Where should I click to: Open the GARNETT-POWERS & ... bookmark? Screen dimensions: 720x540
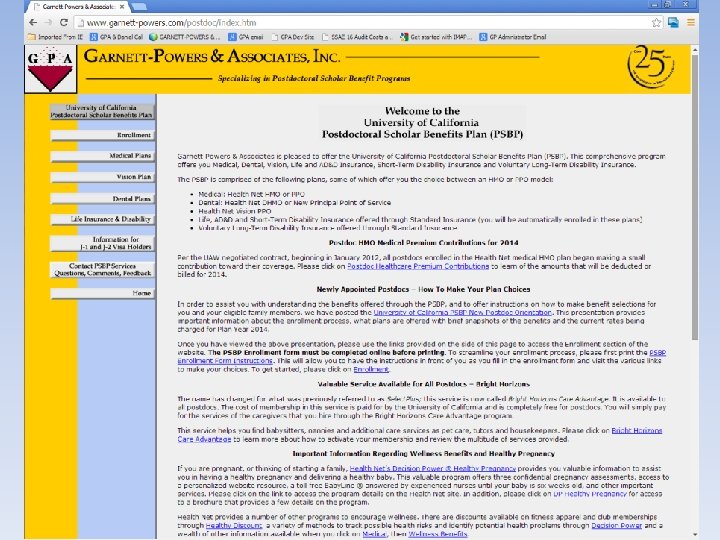point(185,37)
